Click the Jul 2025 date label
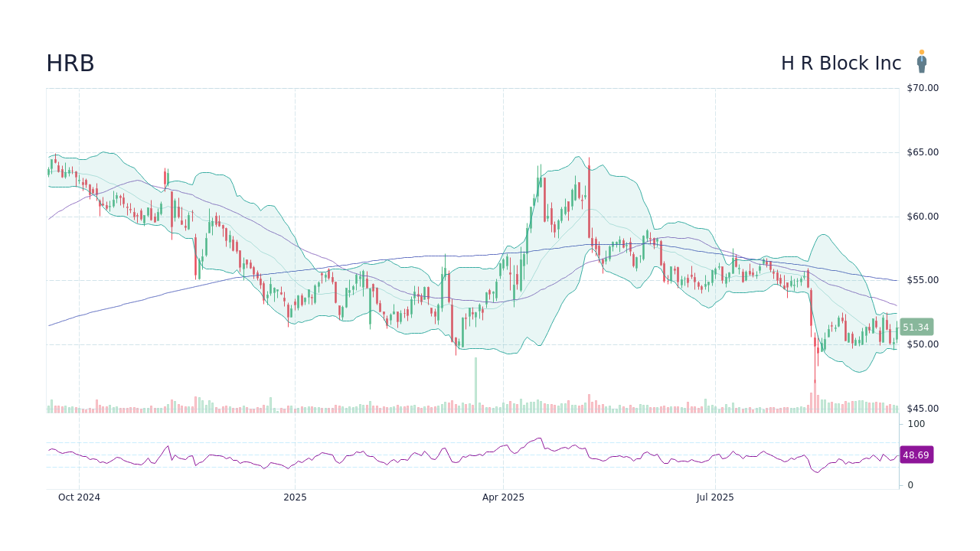The width and height of the screenshot is (980, 551). tap(715, 497)
